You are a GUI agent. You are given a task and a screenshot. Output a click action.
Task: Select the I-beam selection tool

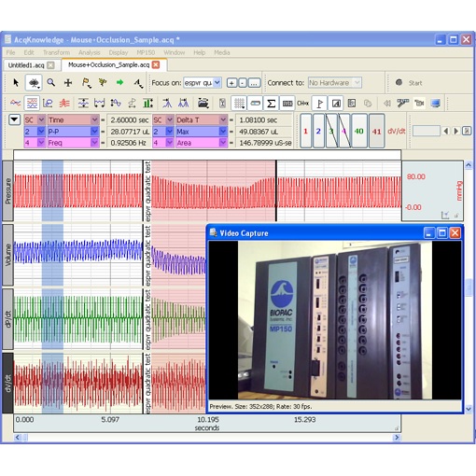coord(34,82)
